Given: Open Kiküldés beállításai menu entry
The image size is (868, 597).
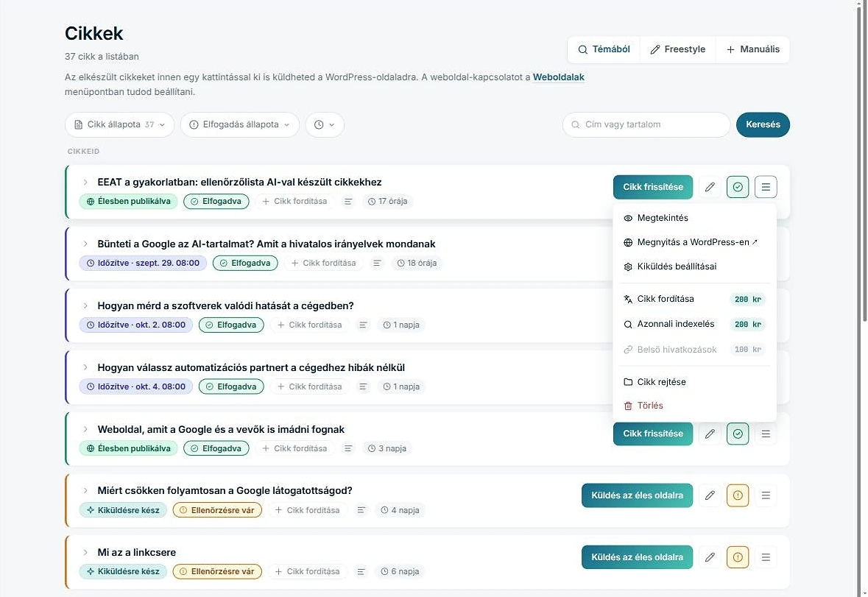Looking at the screenshot, I should pos(695,266).
